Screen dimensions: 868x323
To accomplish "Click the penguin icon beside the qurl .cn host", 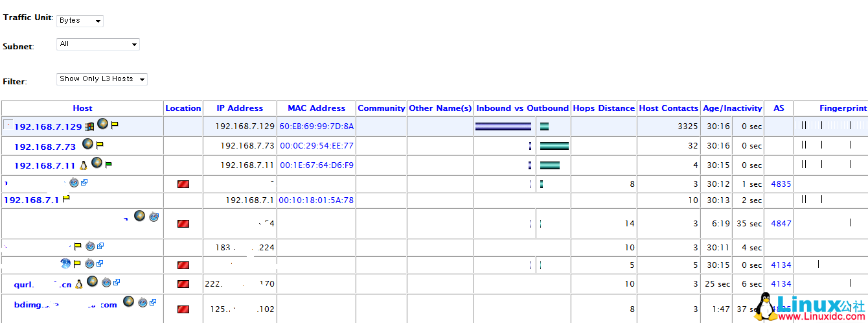I will [79, 283].
